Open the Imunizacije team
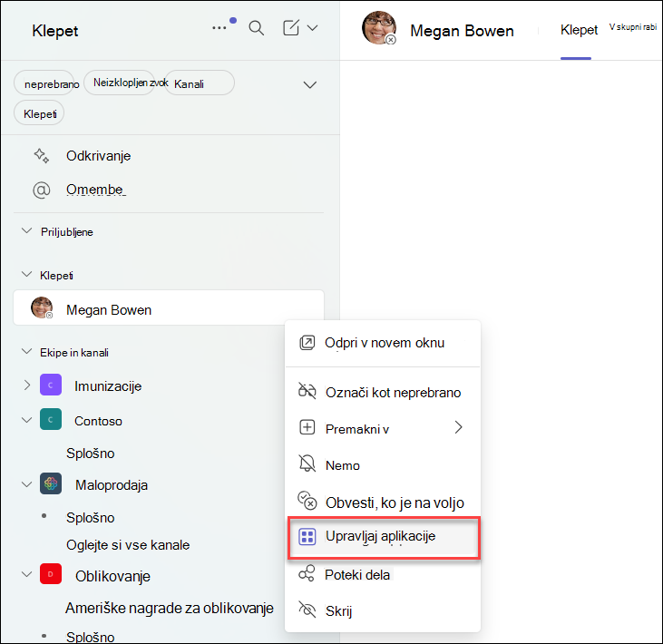663x644 pixels. 108,386
